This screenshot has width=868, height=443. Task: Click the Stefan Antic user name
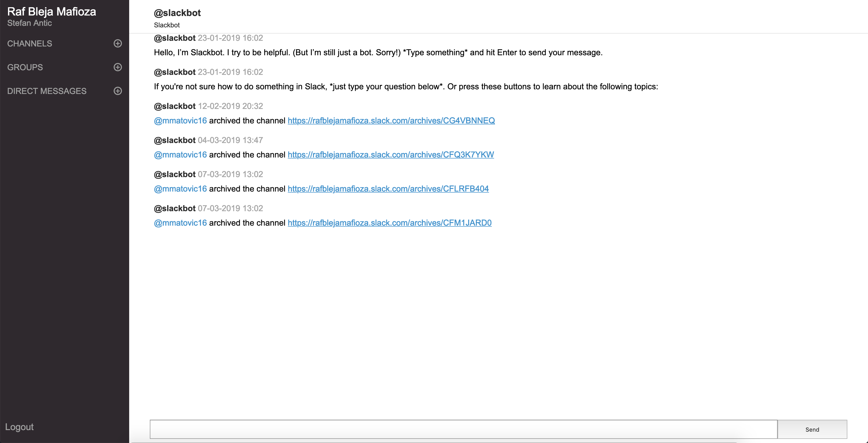30,23
